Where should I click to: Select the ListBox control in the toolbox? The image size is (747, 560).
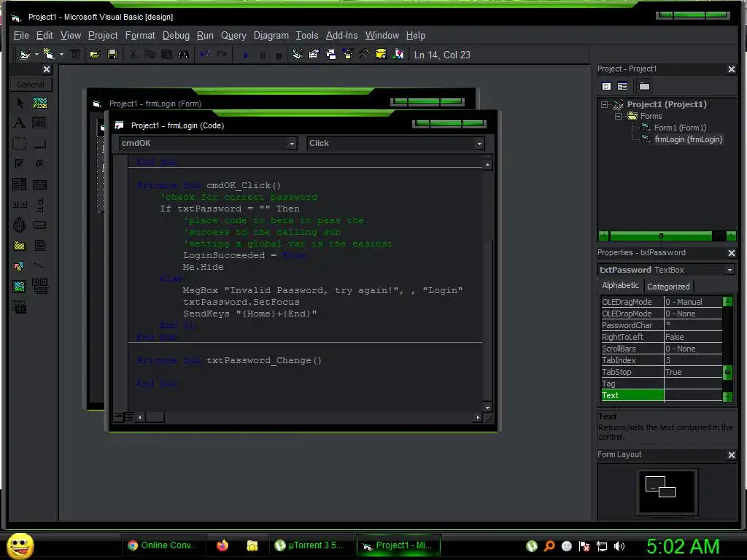(39, 184)
